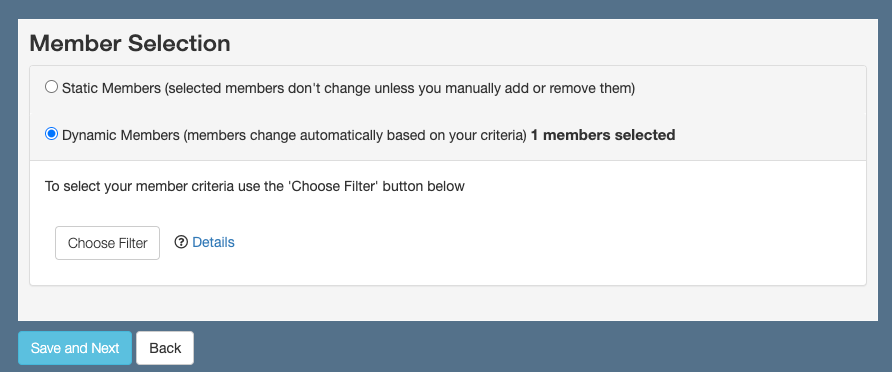Select the Static Members radio button

click(x=52, y=87)
